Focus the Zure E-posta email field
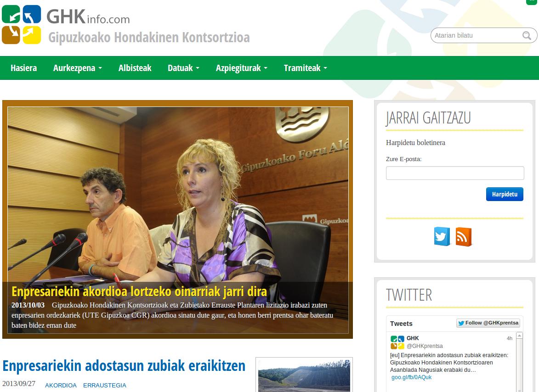Screen dimensions: 539x392 454,173
